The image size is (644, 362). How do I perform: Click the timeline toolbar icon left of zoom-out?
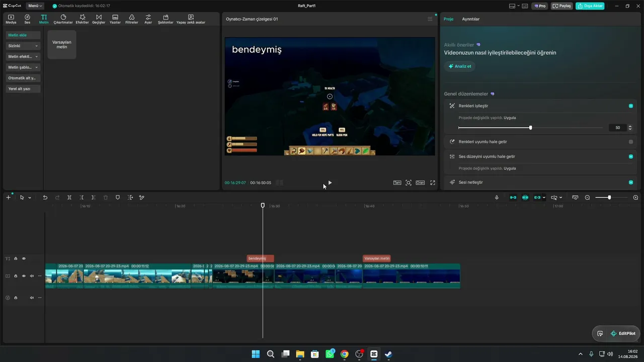coord(575,198)
